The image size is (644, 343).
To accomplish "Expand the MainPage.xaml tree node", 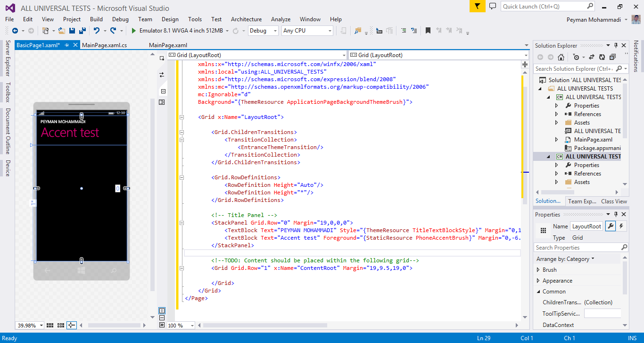I will tap(556, 140).
